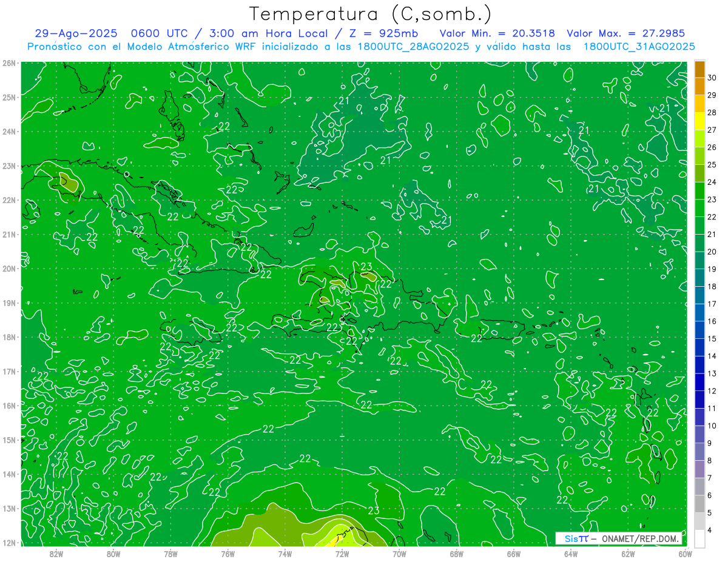Click legend value "18"
Screen dimensions: 728x562
(x=712, y=287)
